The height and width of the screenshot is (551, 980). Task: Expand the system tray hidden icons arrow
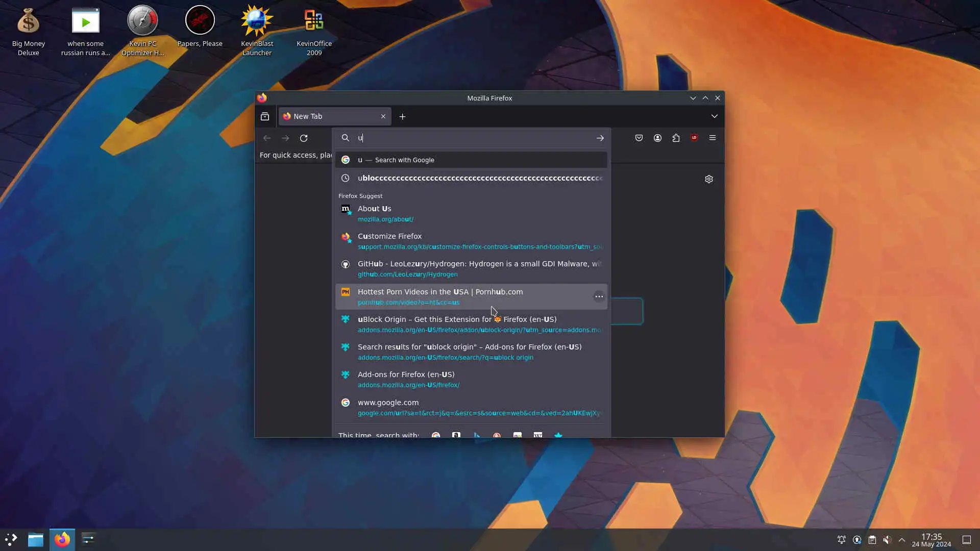point(902,540)
